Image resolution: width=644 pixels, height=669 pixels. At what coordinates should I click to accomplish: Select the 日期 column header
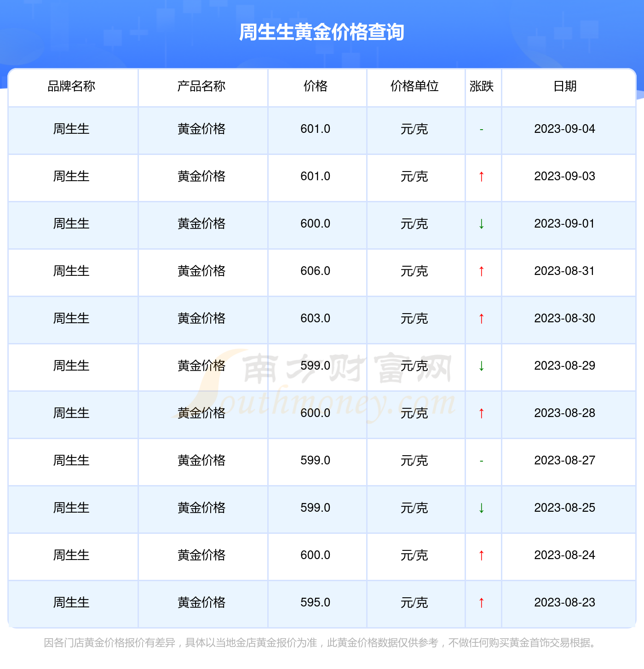565,86
